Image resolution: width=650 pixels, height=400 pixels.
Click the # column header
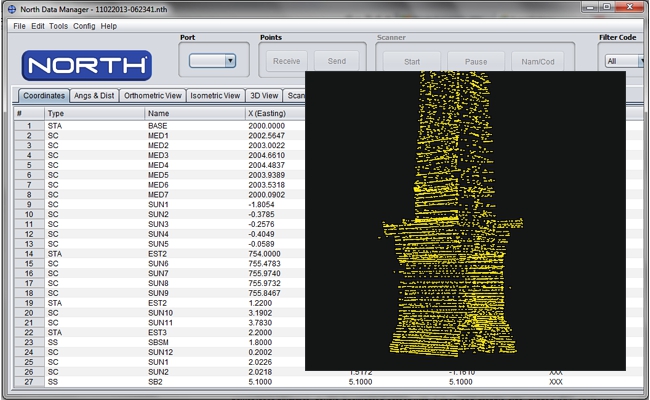[x=29, y=114]
